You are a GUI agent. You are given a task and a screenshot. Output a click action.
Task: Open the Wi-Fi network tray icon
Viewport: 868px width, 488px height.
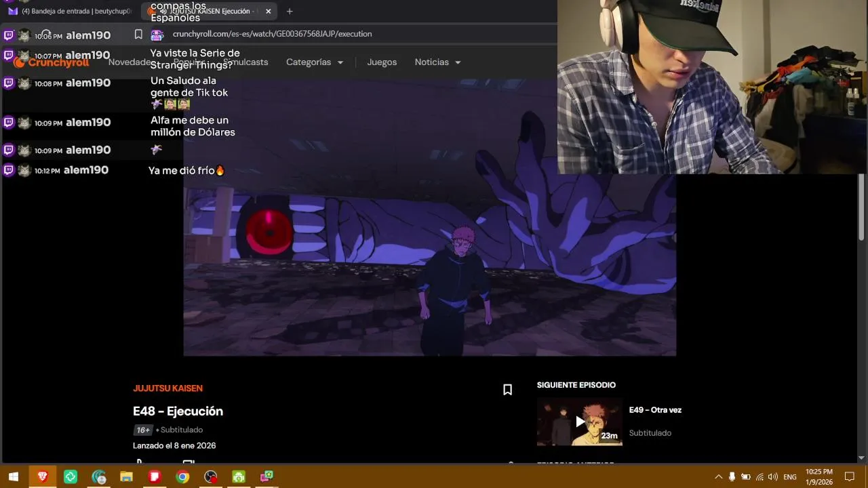759,477
